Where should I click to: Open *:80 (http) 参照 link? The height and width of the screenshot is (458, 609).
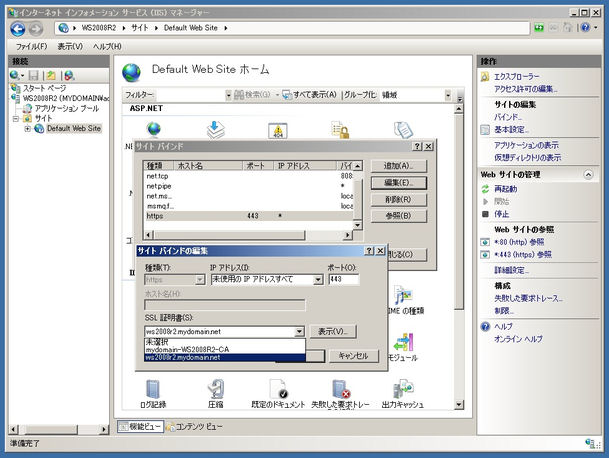[x=519, y=242]
